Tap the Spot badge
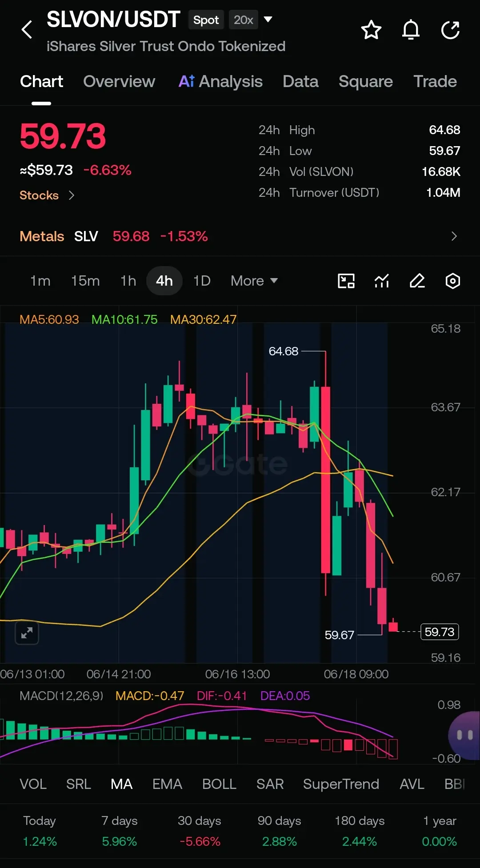Image resolution: width=480 pixels, height=868 pixels. click(206, 20)
